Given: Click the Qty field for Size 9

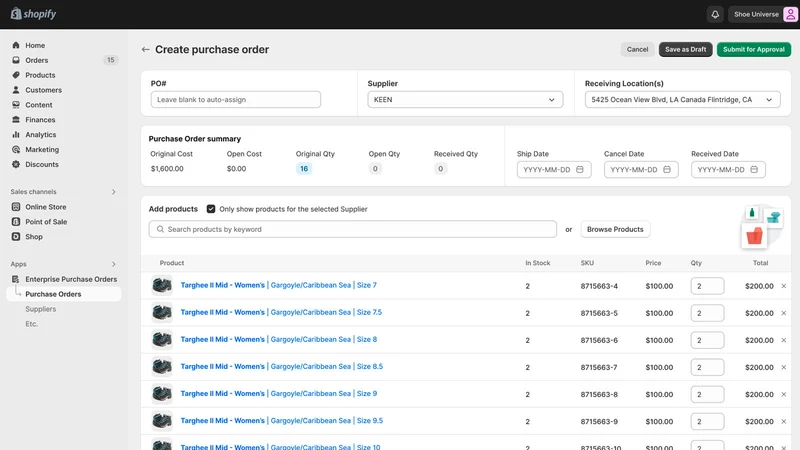Looking at the screenshot, I should tap(707, 394).
